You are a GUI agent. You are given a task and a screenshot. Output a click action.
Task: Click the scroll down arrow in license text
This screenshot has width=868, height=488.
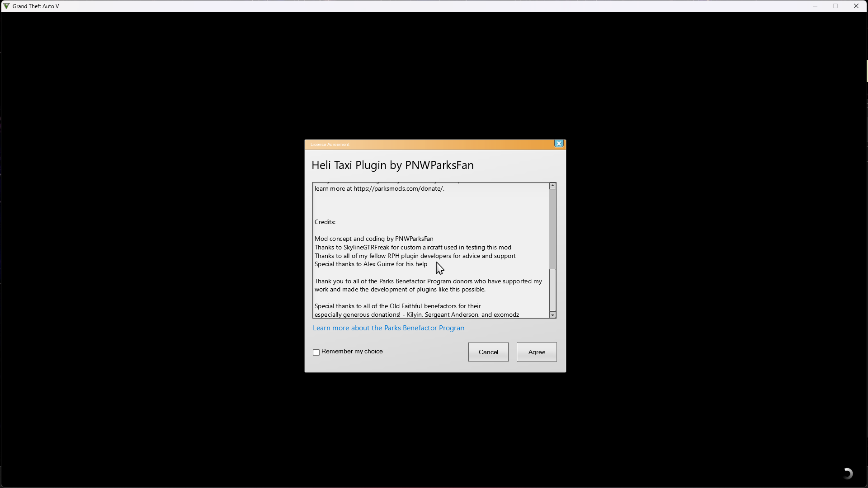[x=552, y=315]
